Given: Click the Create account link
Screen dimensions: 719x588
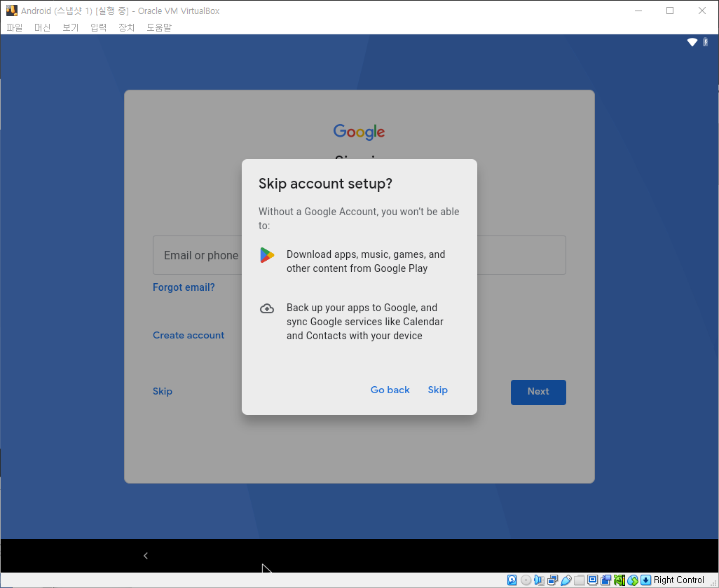Looking at the screenshot, I should (x=189, y=335).
